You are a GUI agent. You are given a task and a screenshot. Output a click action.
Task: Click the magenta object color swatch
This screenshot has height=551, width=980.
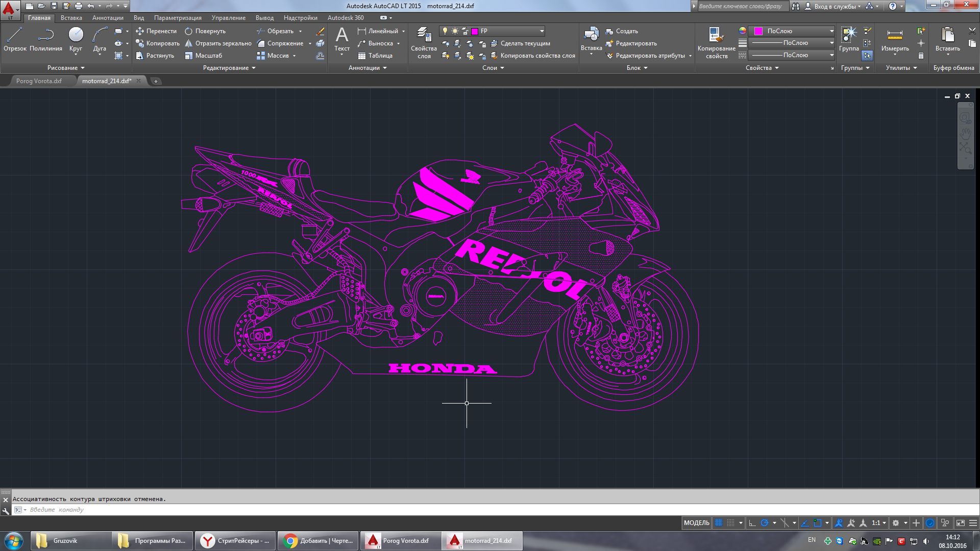tap(758, 31)
